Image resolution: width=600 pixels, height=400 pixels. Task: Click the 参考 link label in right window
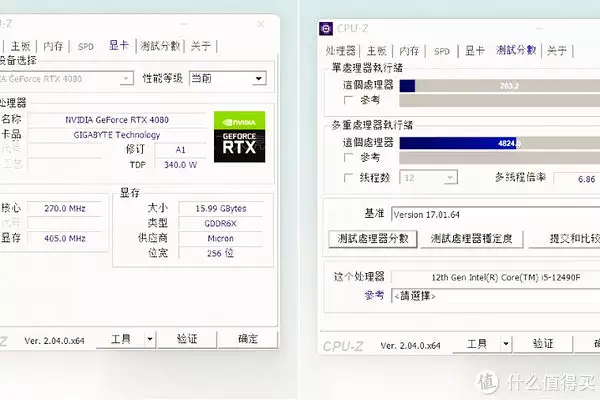pos(374,295)
